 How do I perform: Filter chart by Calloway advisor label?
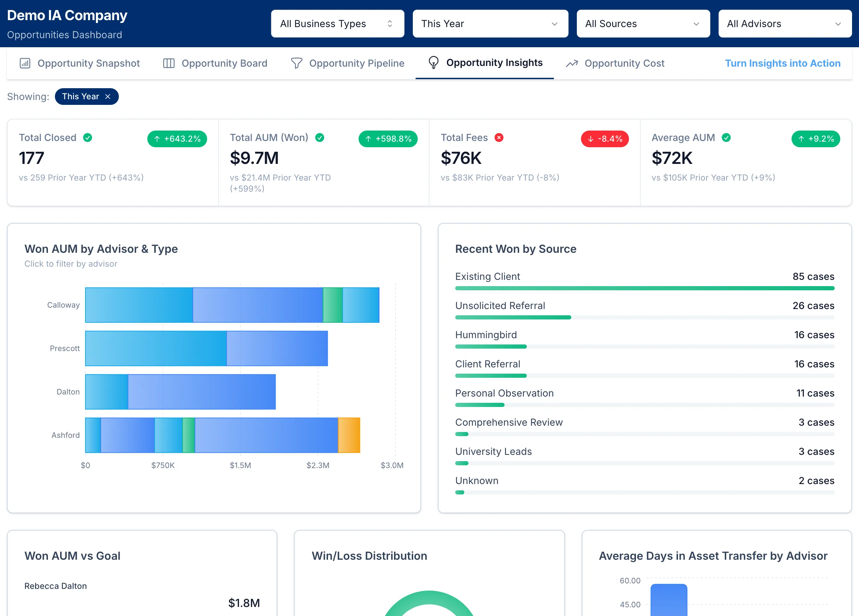click(x=63, y=305)
